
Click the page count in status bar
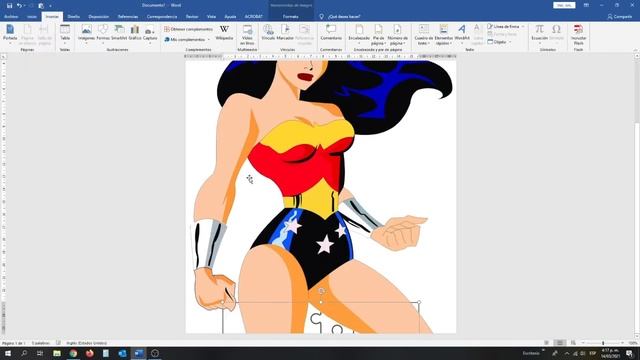(x=14, y=343)
